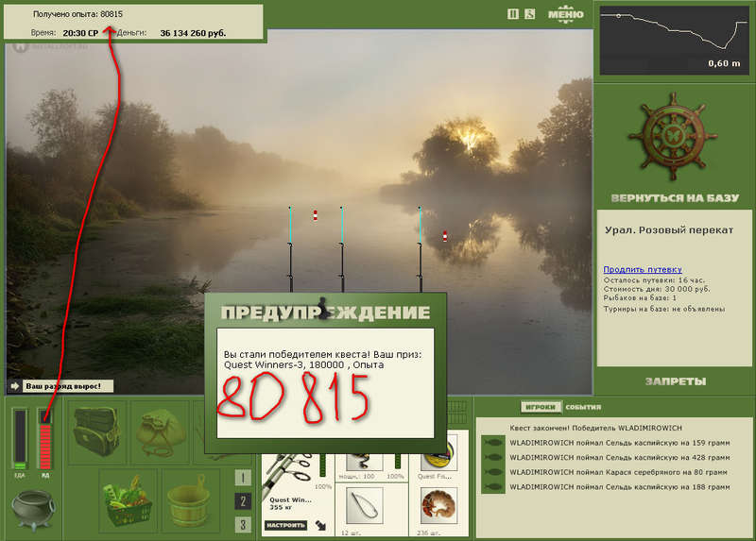Click the cooking cauldron icon
Screen dimensions: 756x541
point(33,509)
